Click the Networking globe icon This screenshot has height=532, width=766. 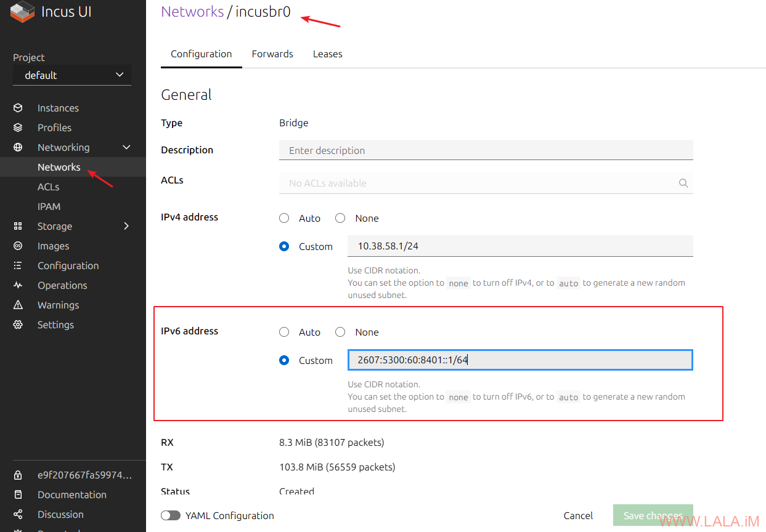[18, 147]
